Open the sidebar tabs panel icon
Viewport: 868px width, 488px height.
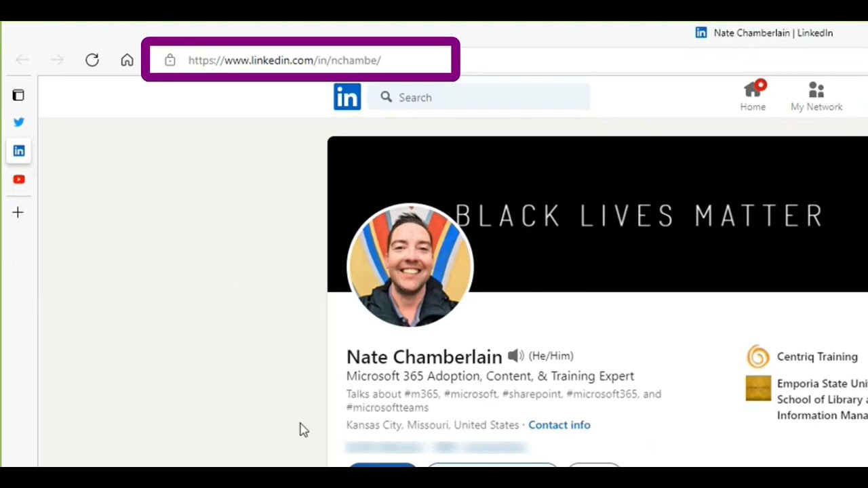tap(18, 95)
